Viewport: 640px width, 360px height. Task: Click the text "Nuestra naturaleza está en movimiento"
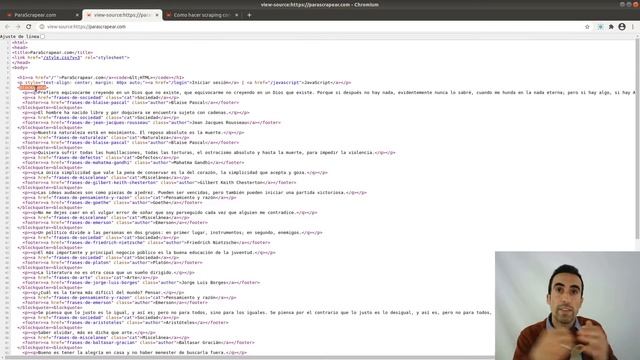pos(87,133)
